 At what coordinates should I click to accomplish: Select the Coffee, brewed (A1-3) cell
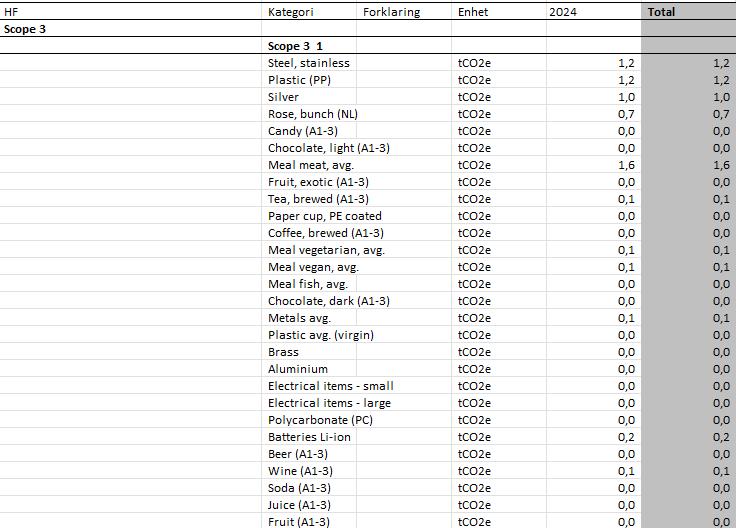tap(326, 233)
